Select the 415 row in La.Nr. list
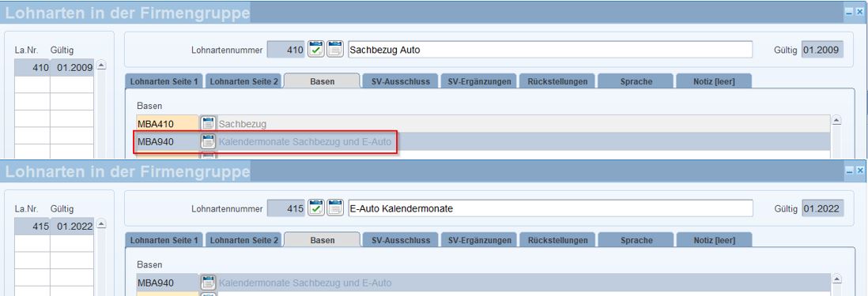The height and width of the screenshot is (296, 868). (x=55, y=227)
